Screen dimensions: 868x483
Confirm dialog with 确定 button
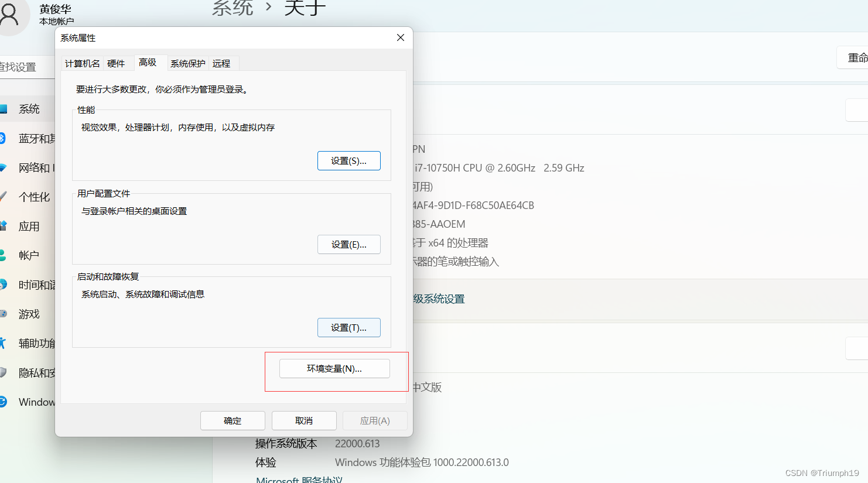[233, 421]
